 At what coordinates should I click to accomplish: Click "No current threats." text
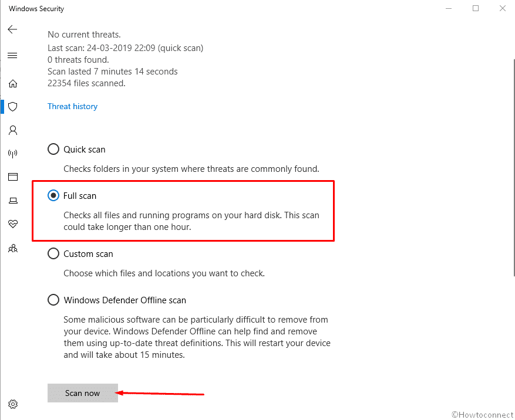(84, 35)
